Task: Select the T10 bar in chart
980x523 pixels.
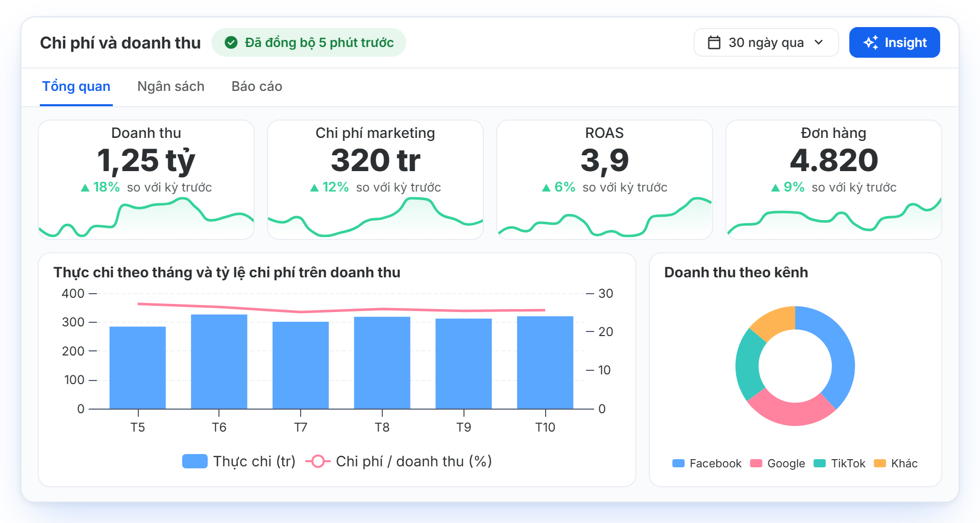Action: 545,363
